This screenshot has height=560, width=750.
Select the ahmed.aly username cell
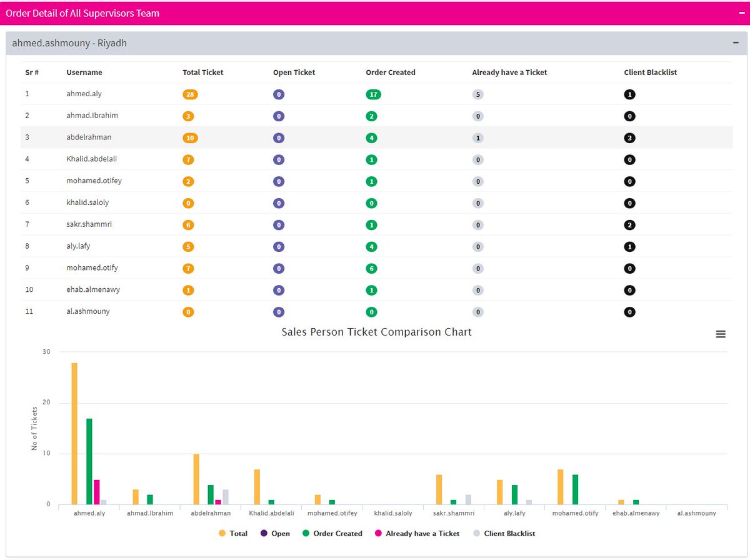[84, 94]
